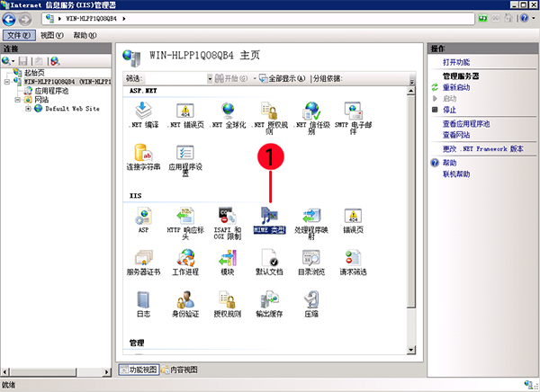Switch to the 内容视图 tab
This screenshot has height=392, width=540.
click(x=179, y=370)
